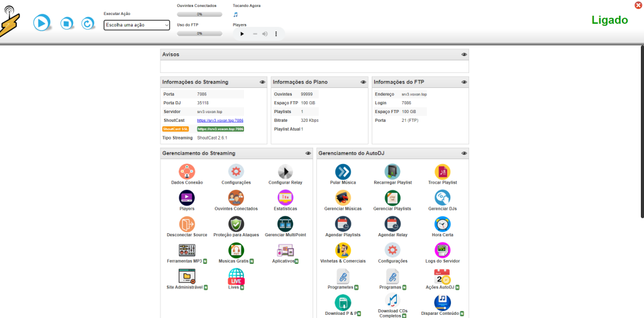
Task: Hide the Informações do Streaming panel
Action: click(262, 82)
